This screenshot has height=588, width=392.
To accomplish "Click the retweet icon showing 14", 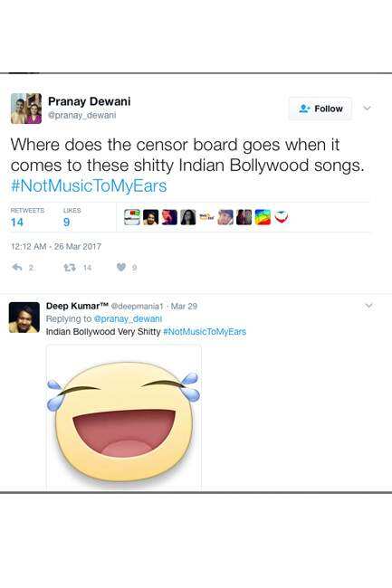I will point(70,268).
